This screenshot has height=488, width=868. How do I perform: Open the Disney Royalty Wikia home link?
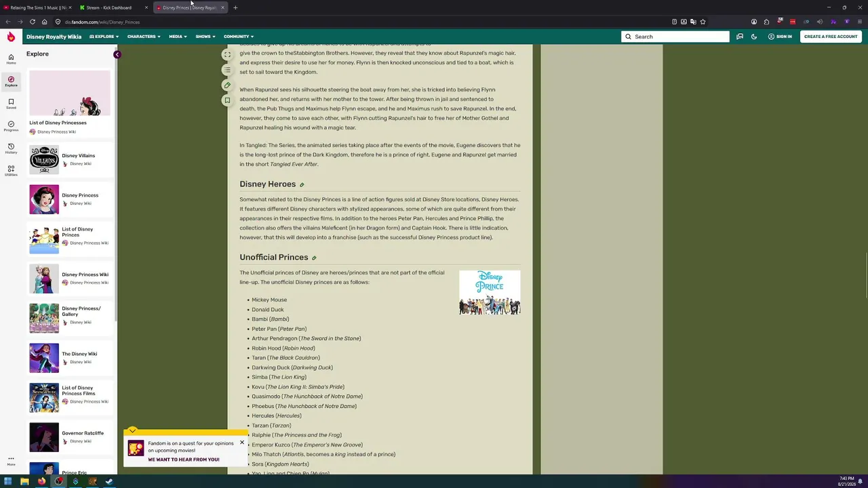click(x=54, y=37)
